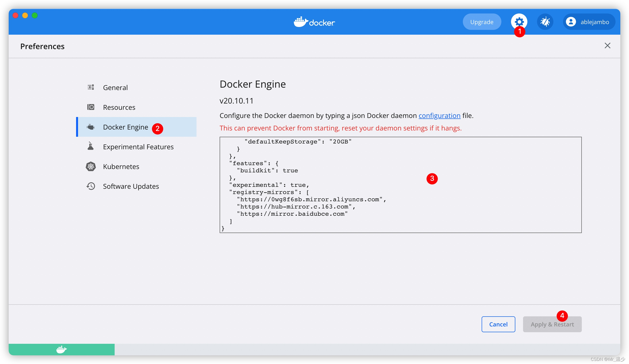Click the whale icon in status bar
The width and height of the screenshot is (629, 364).
click(61, 349)
